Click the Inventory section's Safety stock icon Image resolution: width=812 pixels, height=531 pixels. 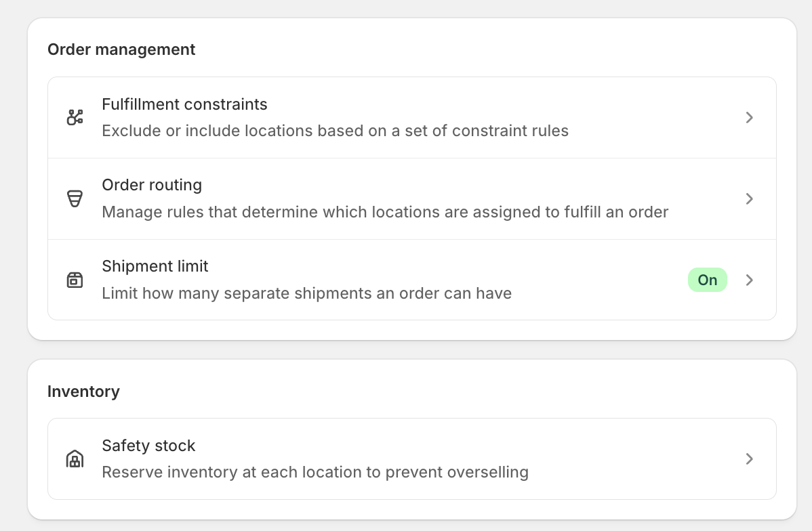coord(75,459)
